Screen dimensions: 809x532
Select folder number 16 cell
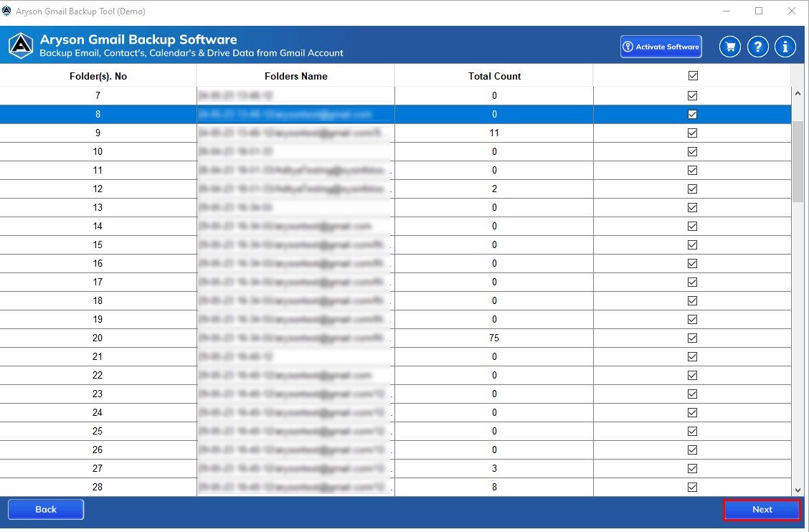click(98, 263)
